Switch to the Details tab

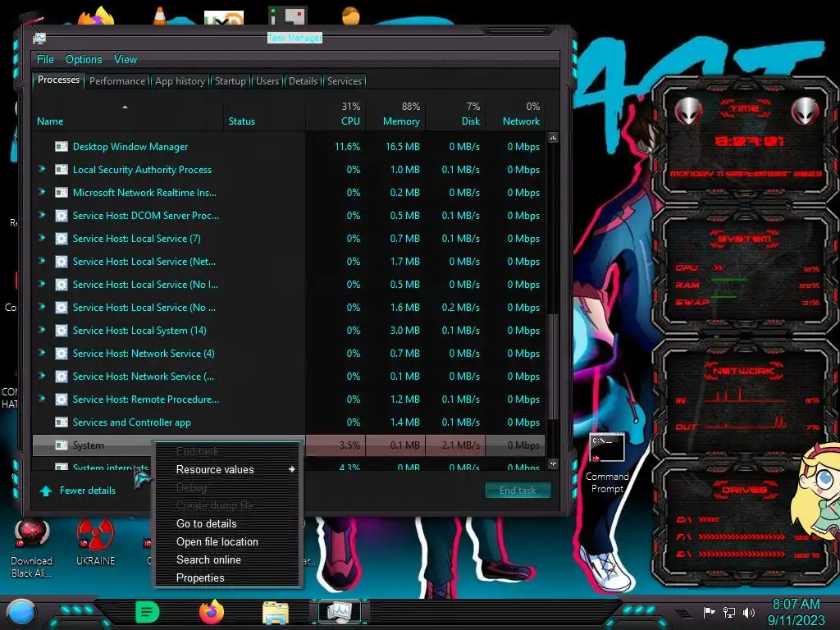pos(303,81)
